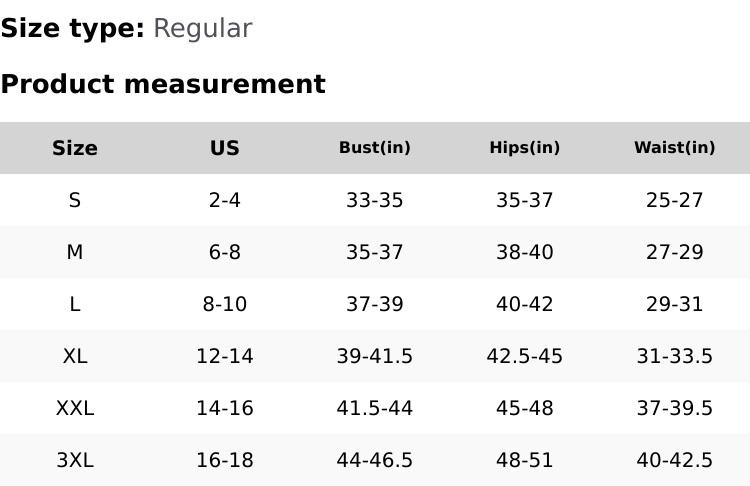Select the M size row label
This screenshot has height=486, width=750.
point(75,252)
